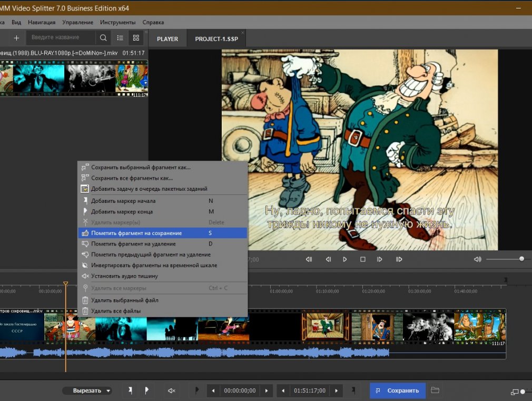The width and height of the screenshot is (532, 401).
Task: Choose 'Сохранить выбранный фрагмент как...'
Action: pyautogui.click(x=163, y=168)
